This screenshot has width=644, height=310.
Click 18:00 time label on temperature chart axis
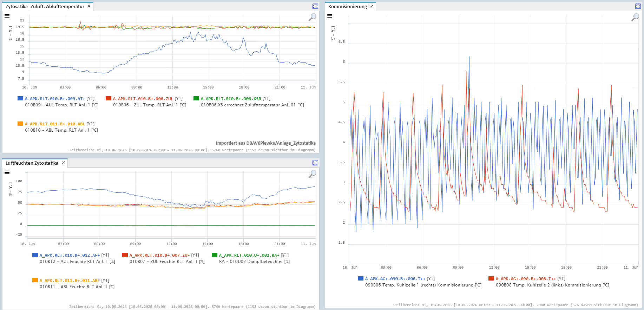tap(244, 87)
